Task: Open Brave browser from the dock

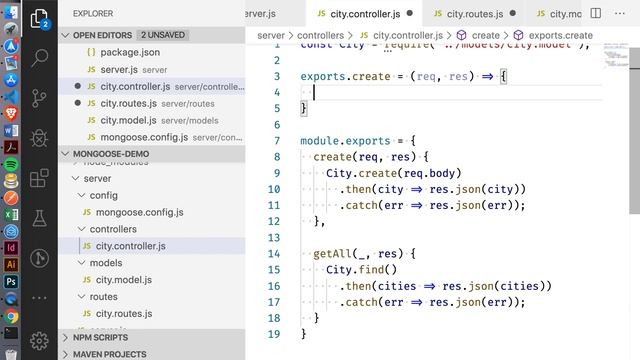Action: coord(11,114)
